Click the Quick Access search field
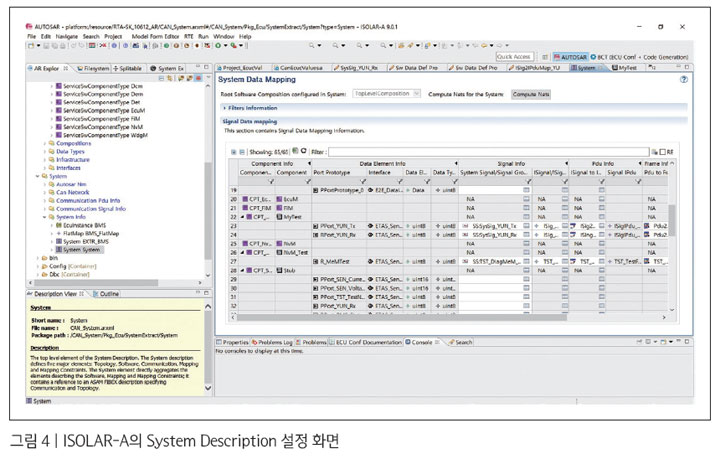 click(514, 57)
